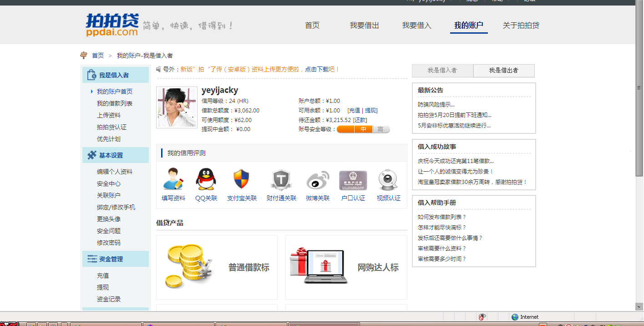Click the ppdai.com logo
This screenshot has height=326, width=644.
[112, 25]
